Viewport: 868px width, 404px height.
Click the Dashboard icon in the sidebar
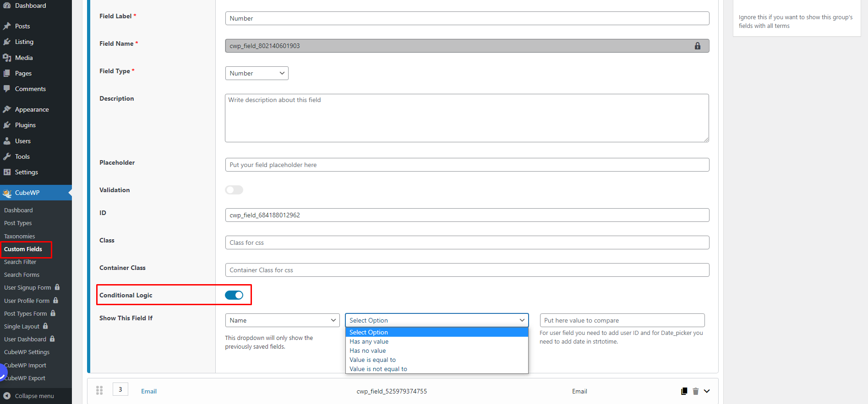pyautogui.click(x=7, y=5)
